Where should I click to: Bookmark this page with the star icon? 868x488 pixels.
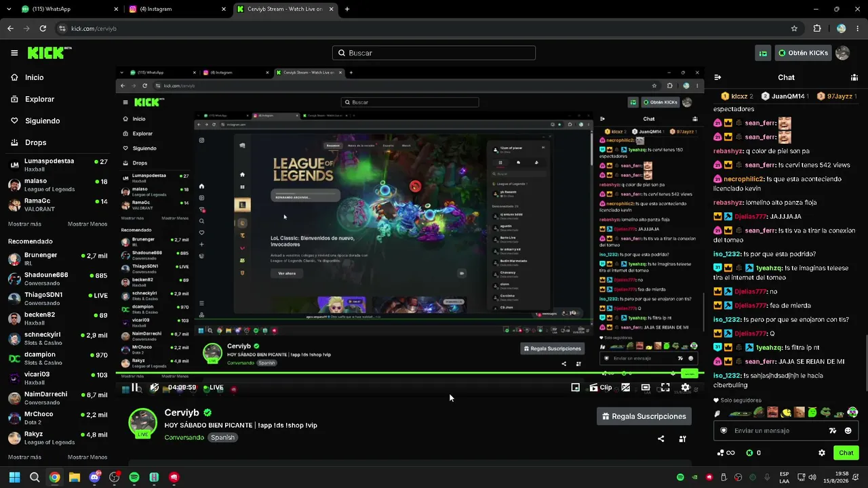pyautogui.click(x=794, y=28)
